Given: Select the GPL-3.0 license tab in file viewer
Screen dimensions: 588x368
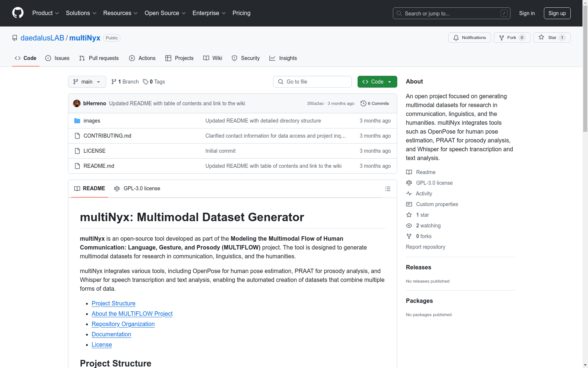Looking at the screenshot, I should (x=137, y=188).
